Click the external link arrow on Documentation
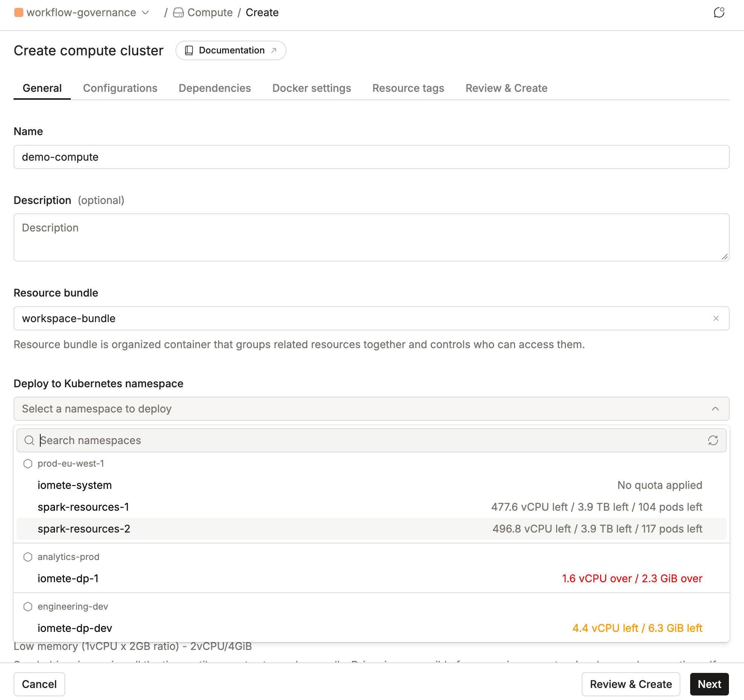Image resolution: width=744 pixels, height=700 pixels. pos(274,50)
